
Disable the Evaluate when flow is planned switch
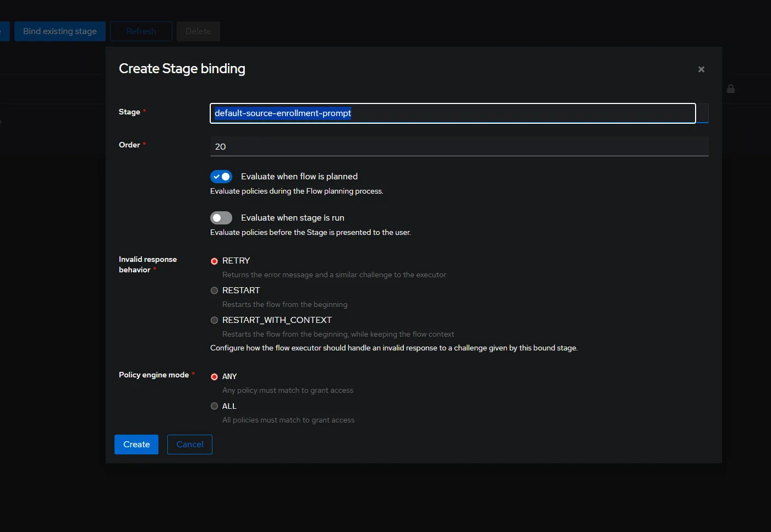coord(221,177)
